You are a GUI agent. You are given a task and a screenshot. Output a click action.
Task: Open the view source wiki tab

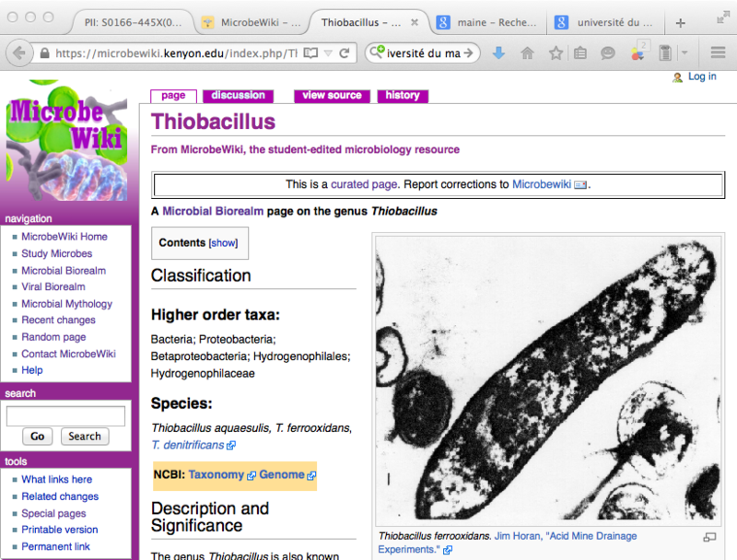[x=333, y=96]
